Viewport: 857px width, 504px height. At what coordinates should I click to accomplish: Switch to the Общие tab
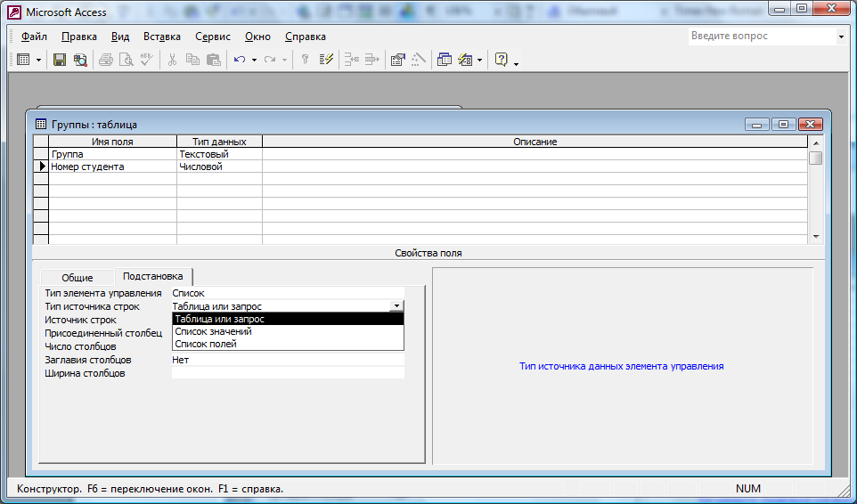pos(78,278)
